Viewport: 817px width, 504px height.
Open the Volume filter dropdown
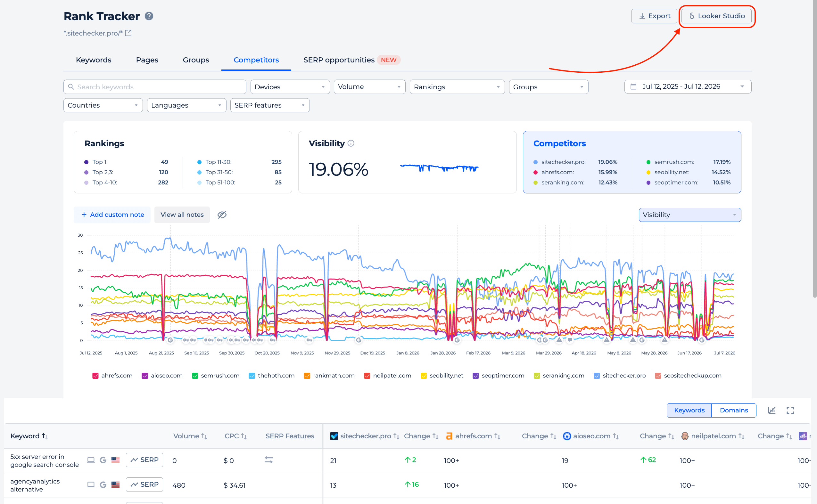tap(369, 87)
